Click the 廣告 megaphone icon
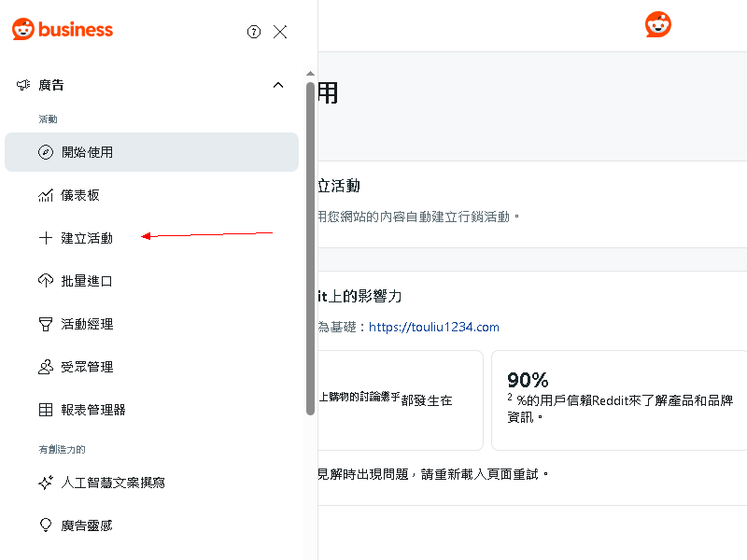Screen dimensions: 747x560 [22, 85]
